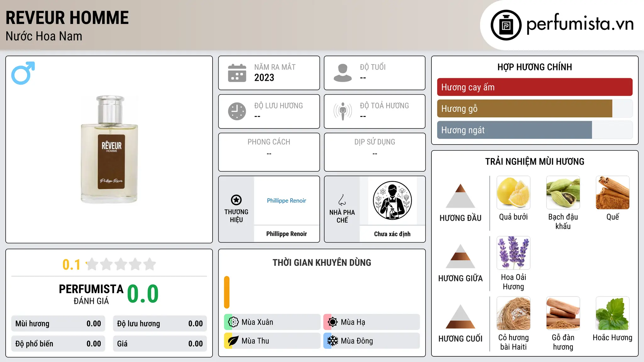Click the Gỗ đàn hương sandalwood image
The height and width of the screenshot is (362, 644).
[x=563, y=313]
